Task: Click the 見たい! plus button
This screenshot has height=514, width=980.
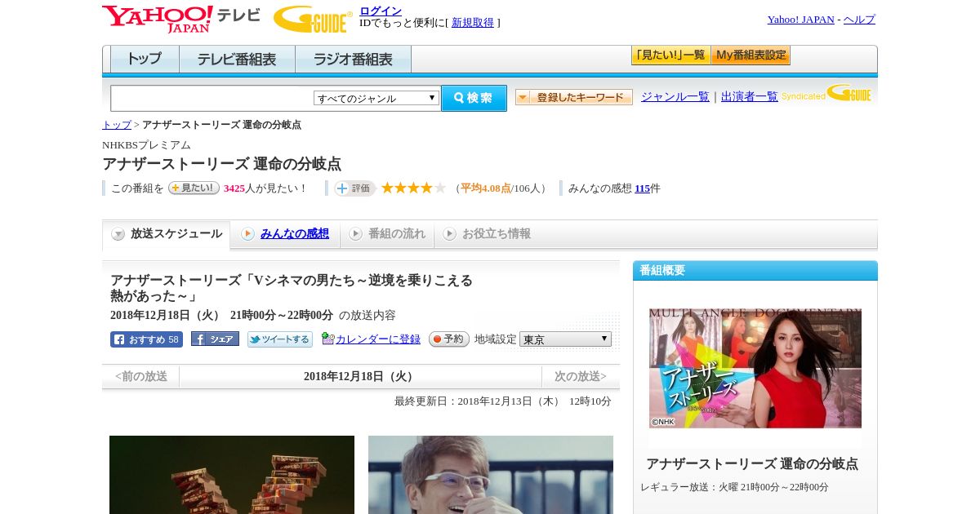Action: pos(194,188)
